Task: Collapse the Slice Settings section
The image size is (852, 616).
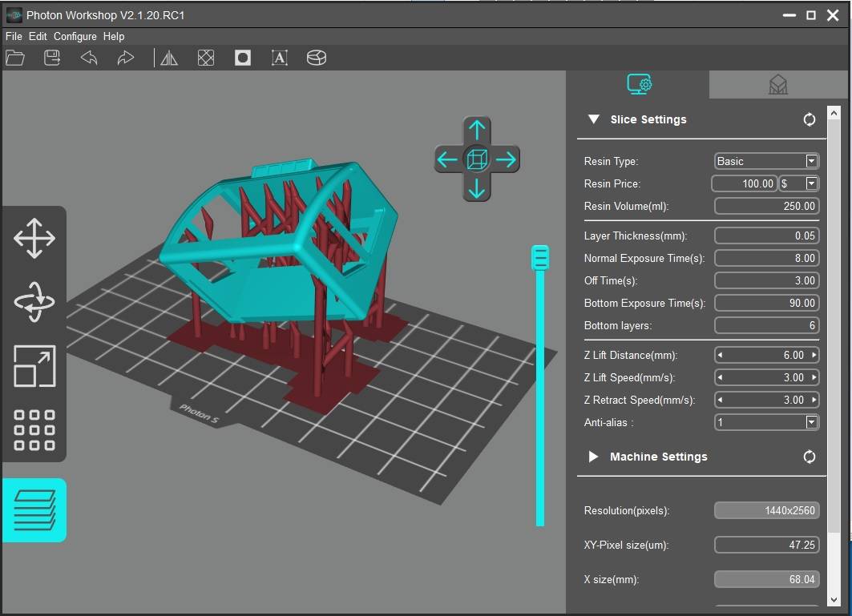Action: tap(594, 119)
